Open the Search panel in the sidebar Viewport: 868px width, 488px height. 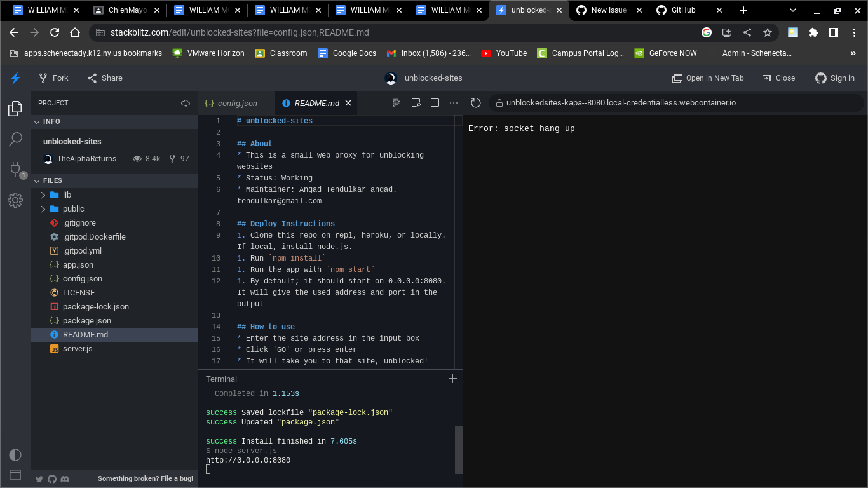click(x=15, y=139)
